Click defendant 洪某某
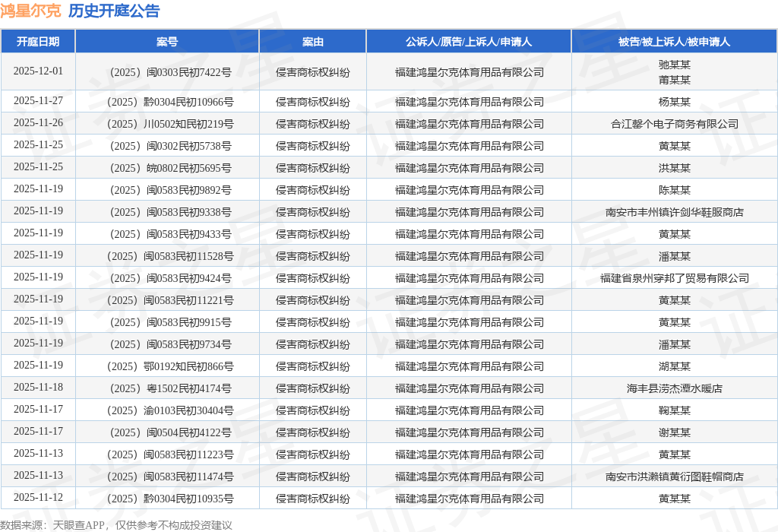The image size is (778, 532). (675, 168)
